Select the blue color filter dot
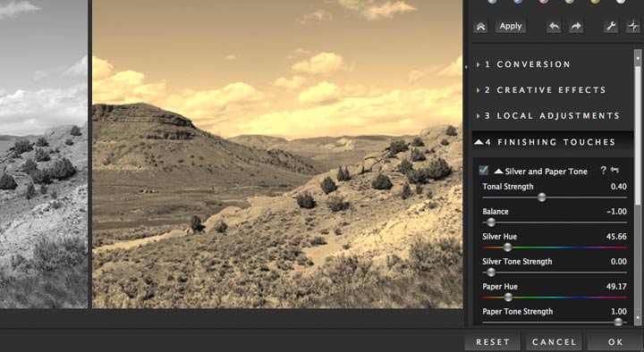 pos(518,1)
